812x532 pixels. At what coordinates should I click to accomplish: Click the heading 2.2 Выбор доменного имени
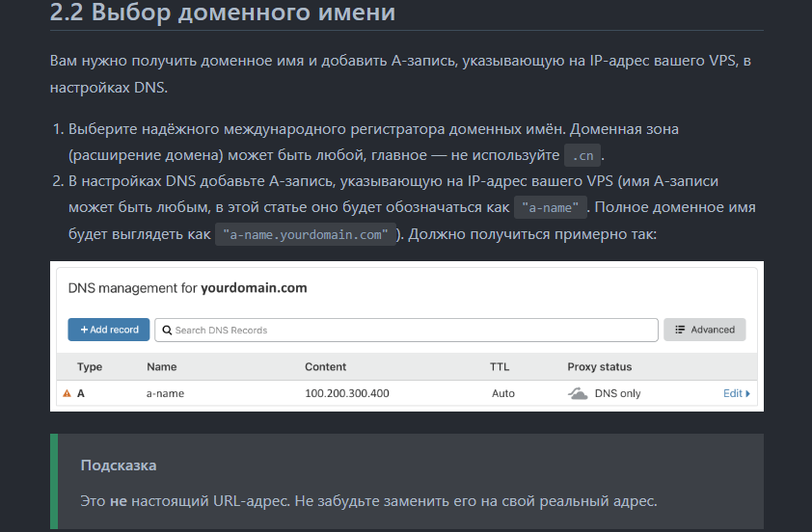pos(222,12)
